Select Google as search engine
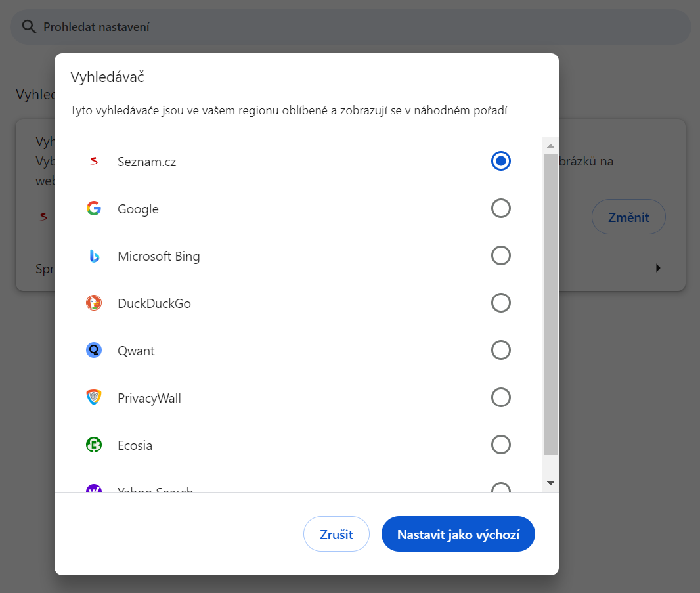 point(501,208)
